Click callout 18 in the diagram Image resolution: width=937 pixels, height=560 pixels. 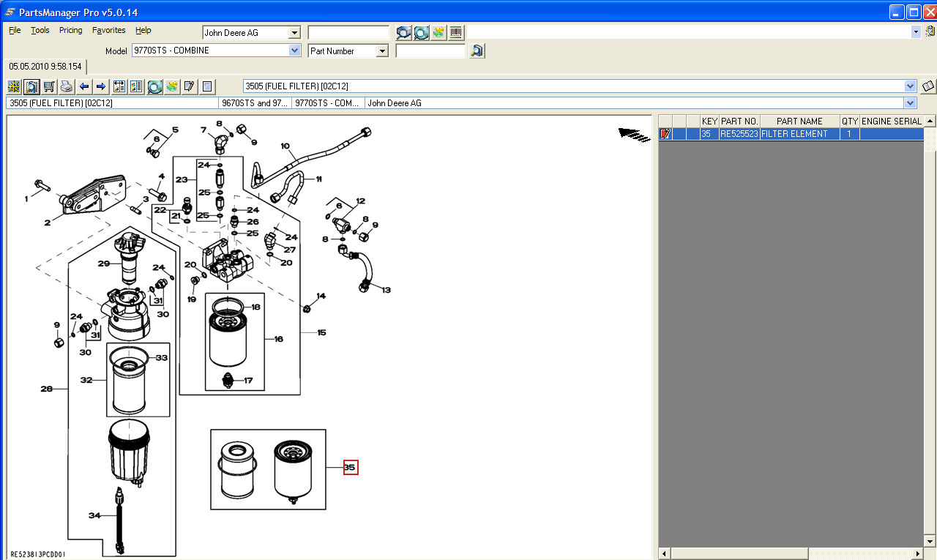256,307
